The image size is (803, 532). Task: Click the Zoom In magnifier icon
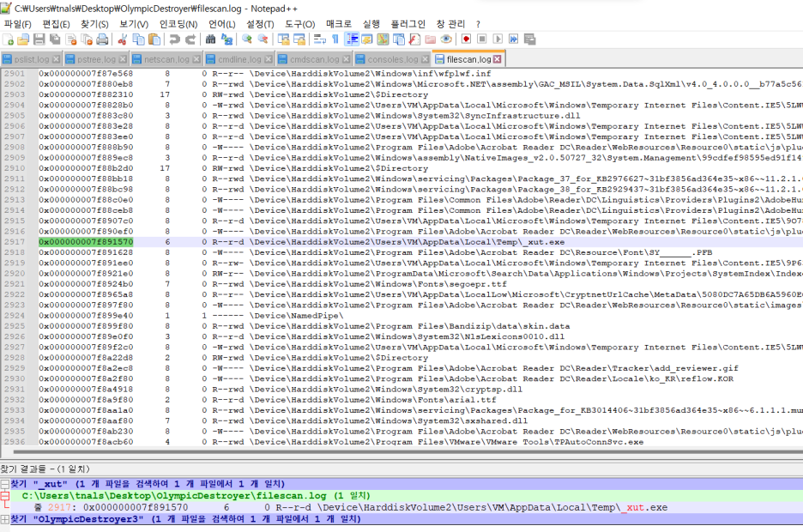tap(247, 39)
